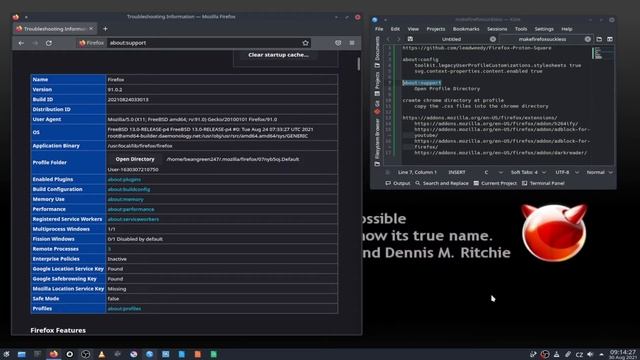Click Firefox icon in the taskbar
Image resolution: width=640 pixels, height=360 pixels.
[x=53, y=354]
